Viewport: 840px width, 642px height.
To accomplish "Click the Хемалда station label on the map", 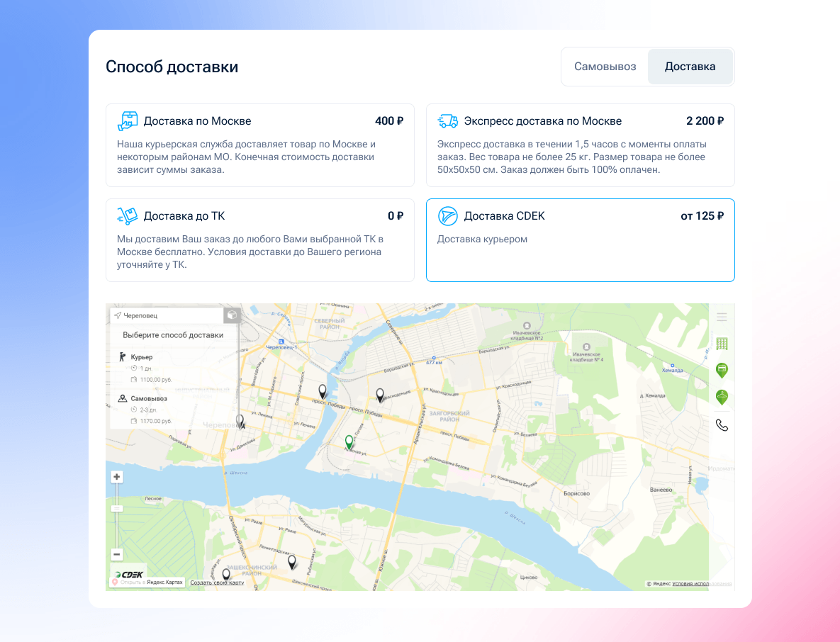I will click(672, 370).
